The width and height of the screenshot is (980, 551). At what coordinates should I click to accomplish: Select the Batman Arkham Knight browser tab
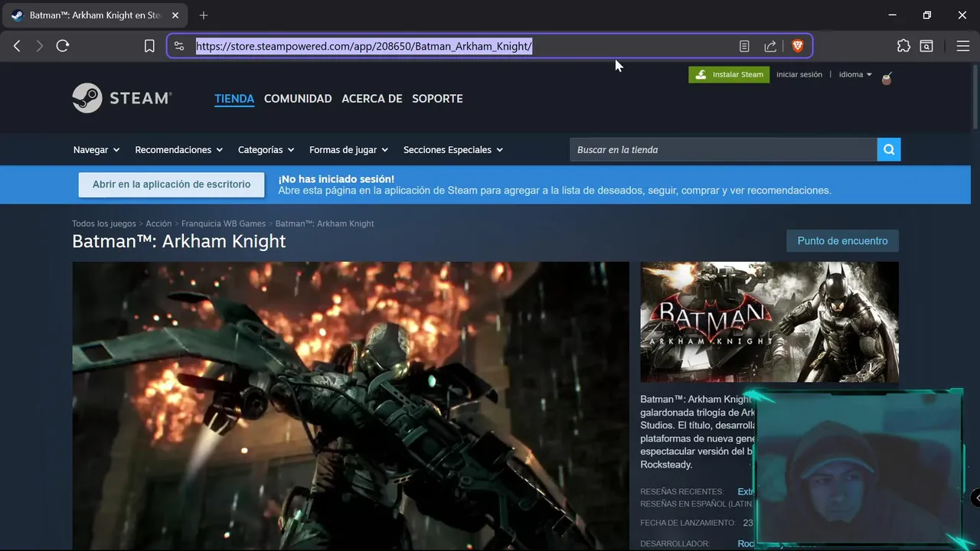pyautogui.click(x=96, y=15)
